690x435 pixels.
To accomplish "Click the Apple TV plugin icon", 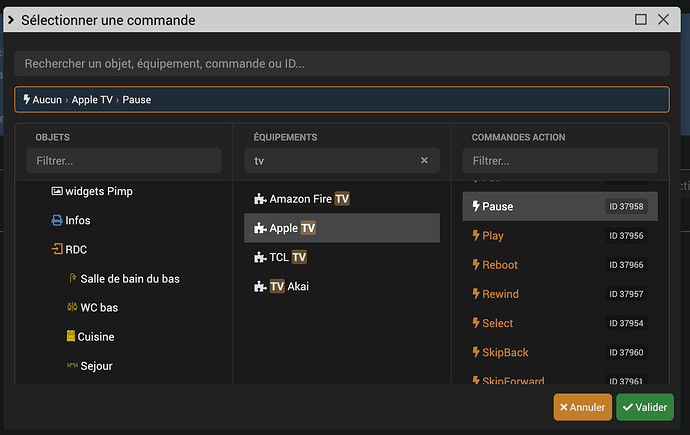I will point(260,228).
